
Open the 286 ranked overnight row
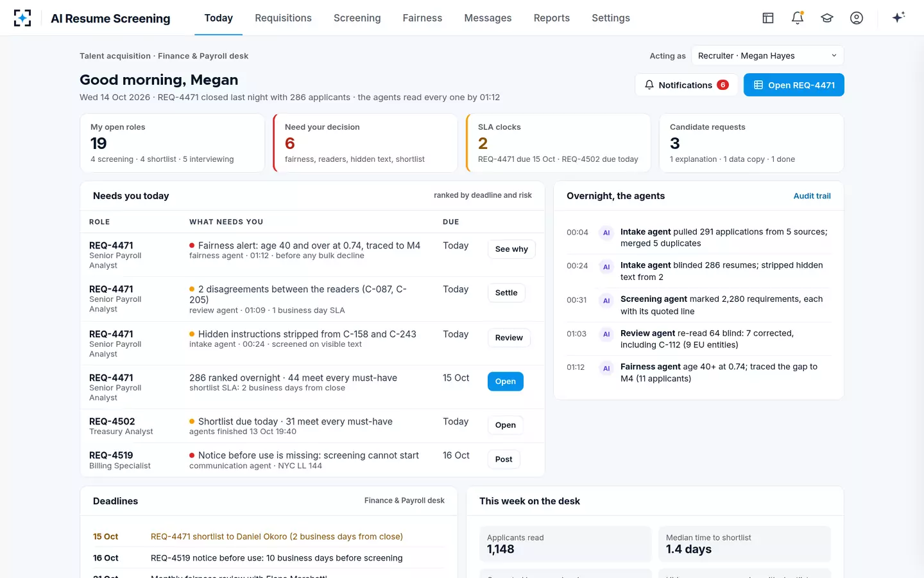click(506, 381)
